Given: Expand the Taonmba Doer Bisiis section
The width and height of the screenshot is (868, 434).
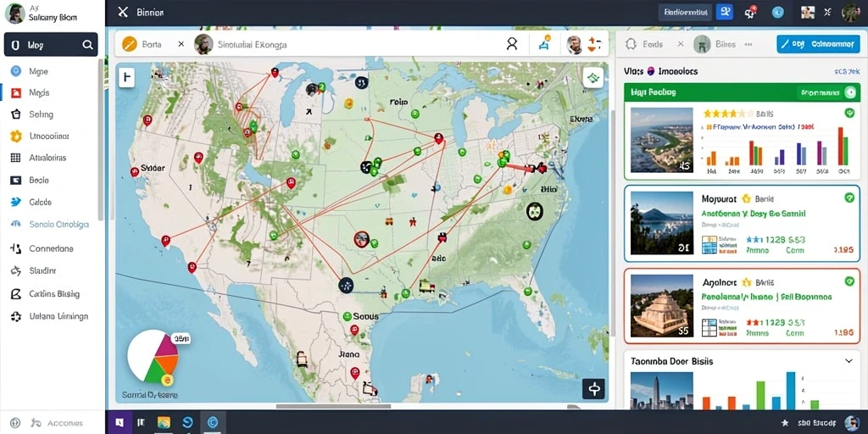Looking at the screenshot, I should [x=849, y=361].
